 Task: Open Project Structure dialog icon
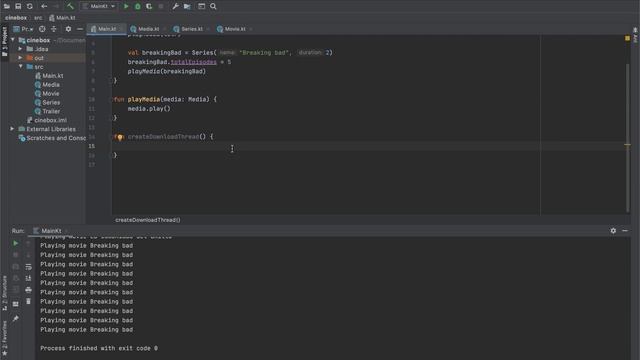pos(187,6)
